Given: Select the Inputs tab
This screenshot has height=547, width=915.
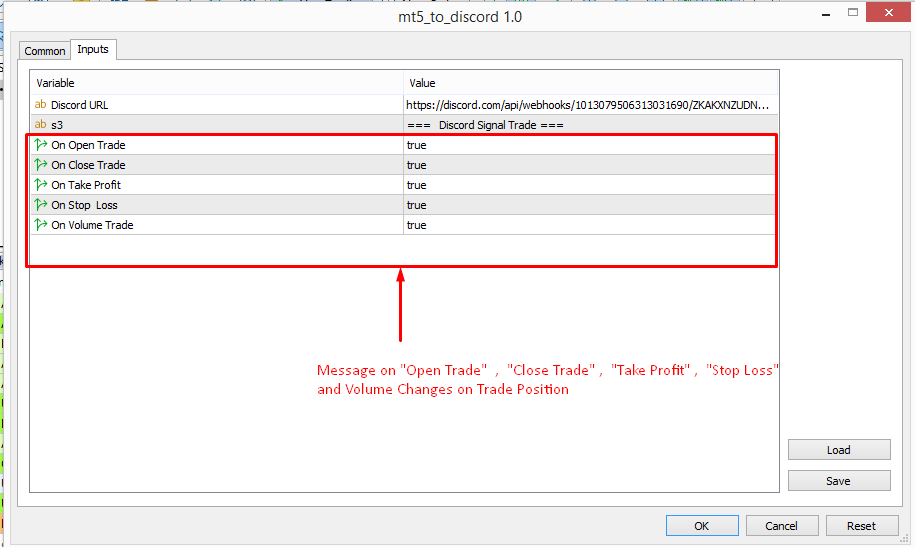Looking at the screenshot, I should tap(93, 49).
